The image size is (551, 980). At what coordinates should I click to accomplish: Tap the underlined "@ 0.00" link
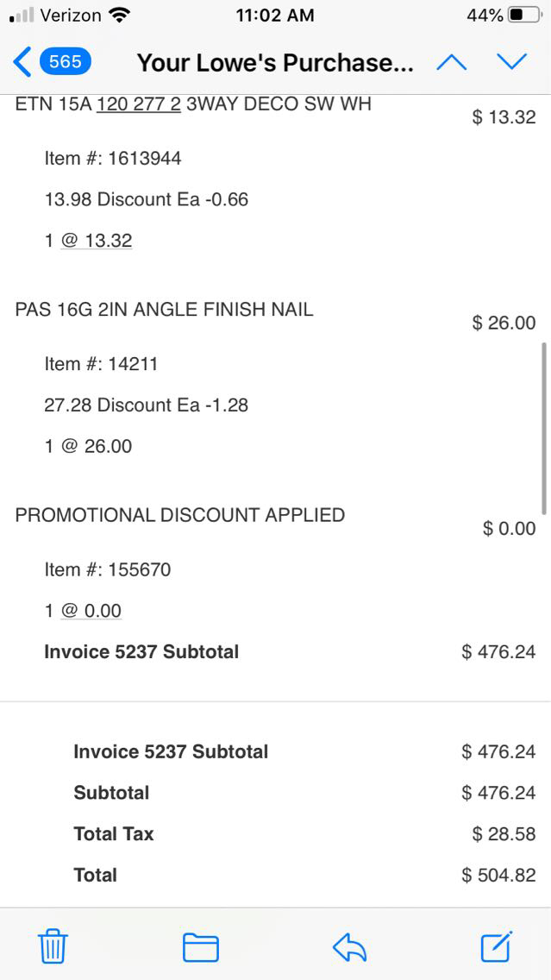pos(91,611)
